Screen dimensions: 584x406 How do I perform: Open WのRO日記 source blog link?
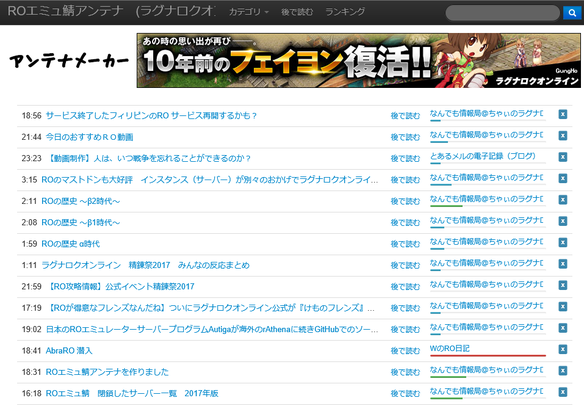pos(450,348)
